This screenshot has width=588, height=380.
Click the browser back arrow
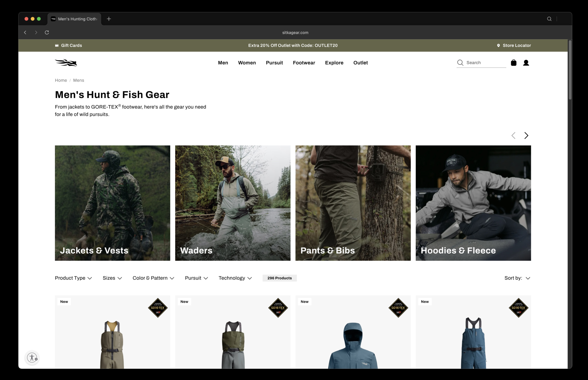[25, 32]
